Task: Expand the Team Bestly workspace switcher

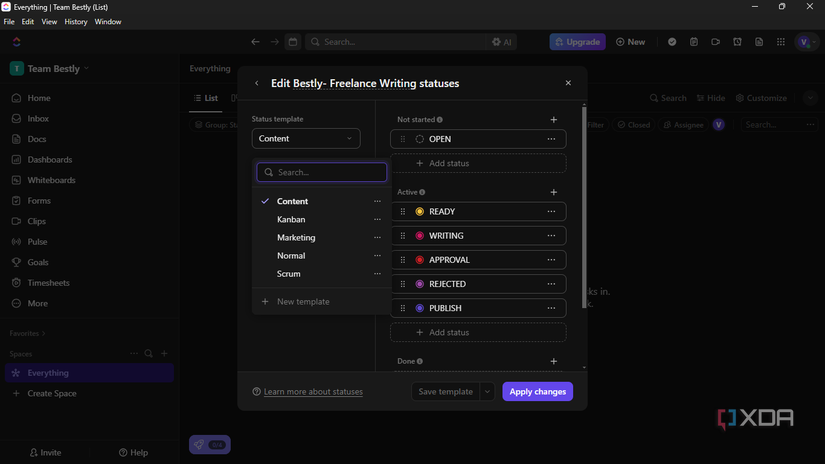Action: (x=50, y=69)
